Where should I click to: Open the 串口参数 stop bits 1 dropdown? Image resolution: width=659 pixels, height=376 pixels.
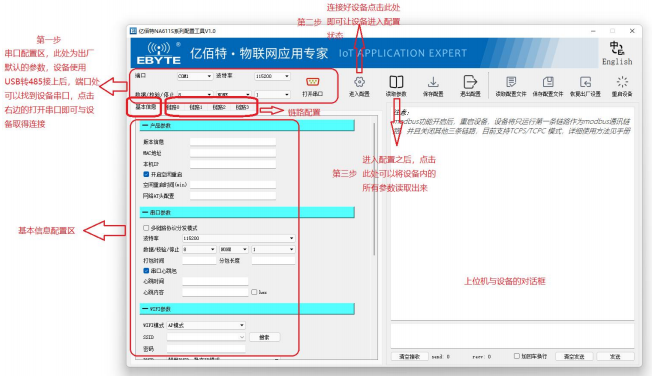click(x=273, y=250)
